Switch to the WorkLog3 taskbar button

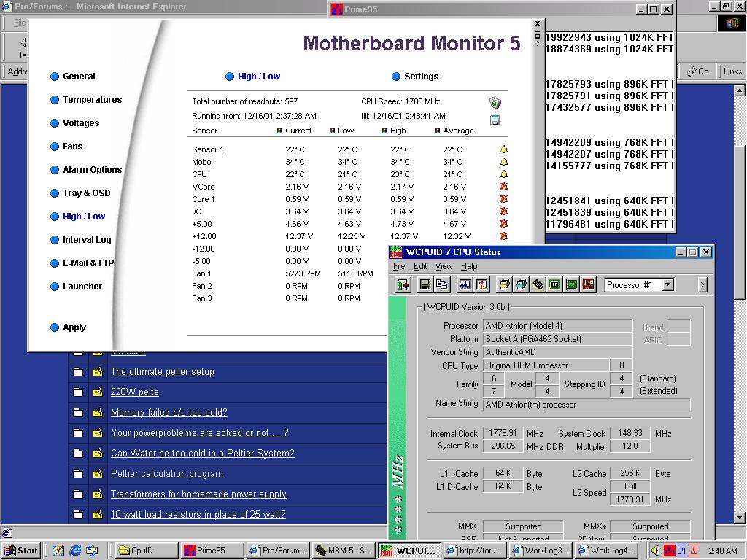541,551
